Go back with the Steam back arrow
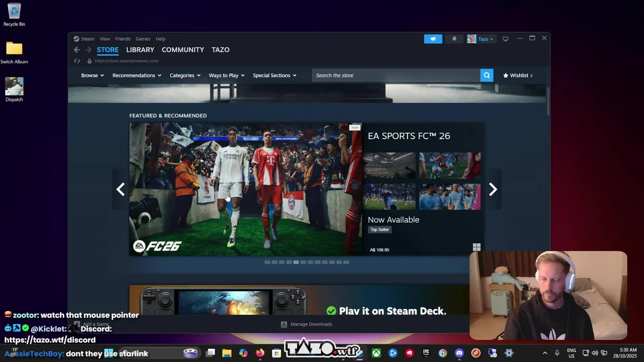644x362 pixels. [x=76, y=50]
